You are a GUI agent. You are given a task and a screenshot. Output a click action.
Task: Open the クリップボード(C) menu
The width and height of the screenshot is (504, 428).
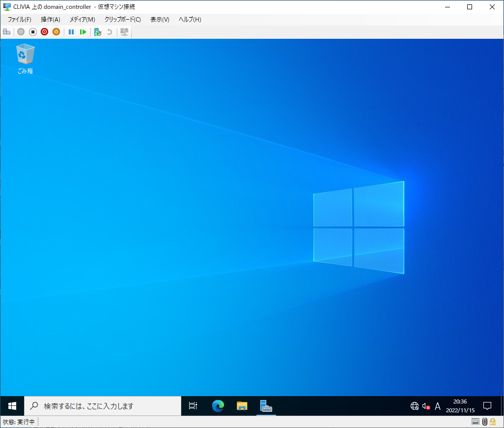122,19
